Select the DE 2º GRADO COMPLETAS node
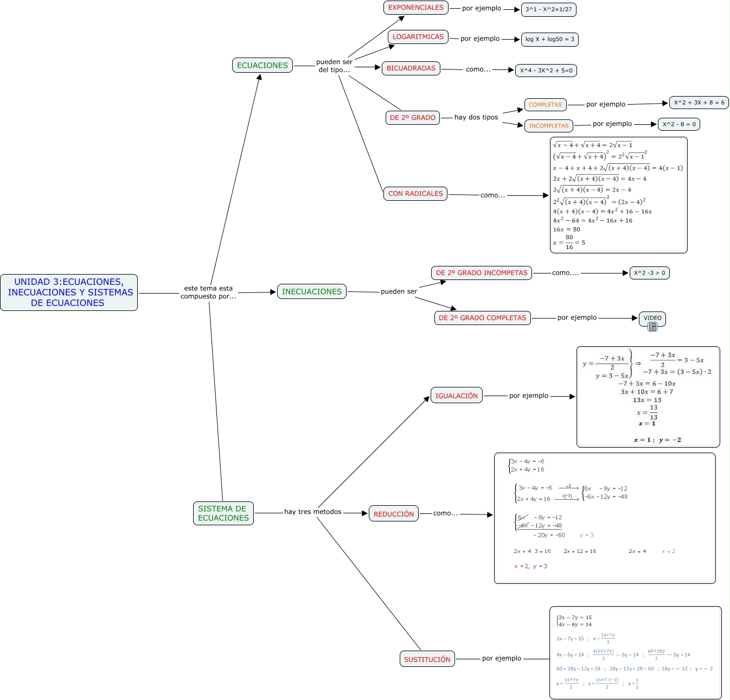 482,318
